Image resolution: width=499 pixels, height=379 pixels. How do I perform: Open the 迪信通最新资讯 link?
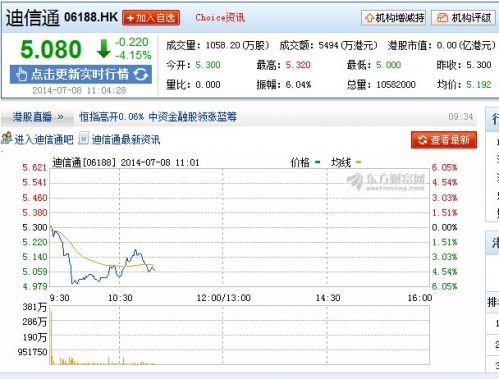coord(126,140)
